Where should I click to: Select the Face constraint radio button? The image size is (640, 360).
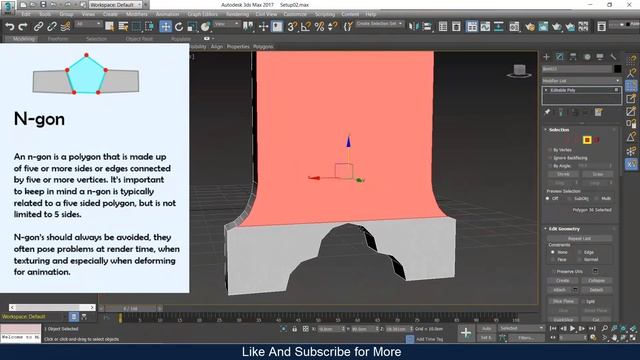(553, 260)
